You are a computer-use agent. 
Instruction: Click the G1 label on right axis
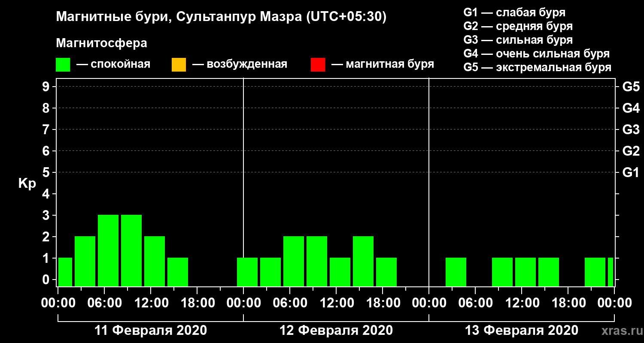tap(631, 172)
